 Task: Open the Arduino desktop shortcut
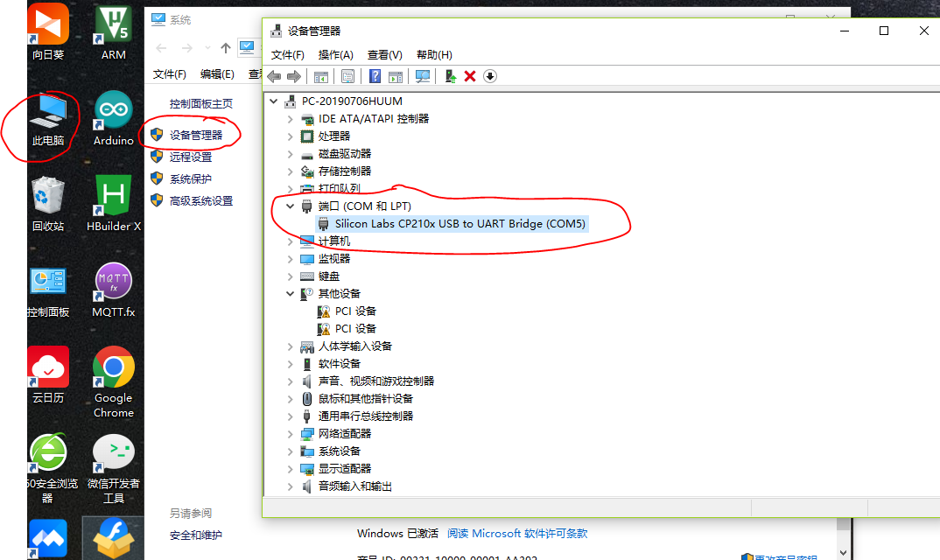click(x=113, y=119)
